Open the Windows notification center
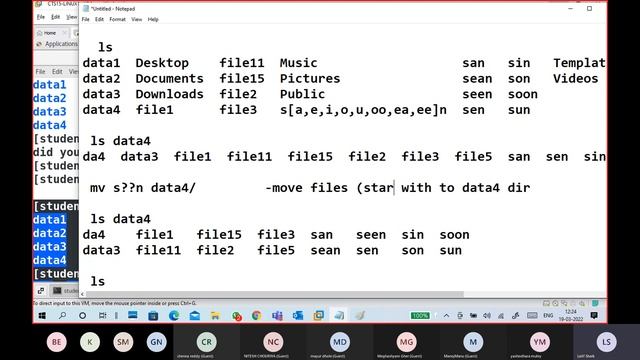Image resolution: width=640 pixels, height=360 pixels. point(594,316)
